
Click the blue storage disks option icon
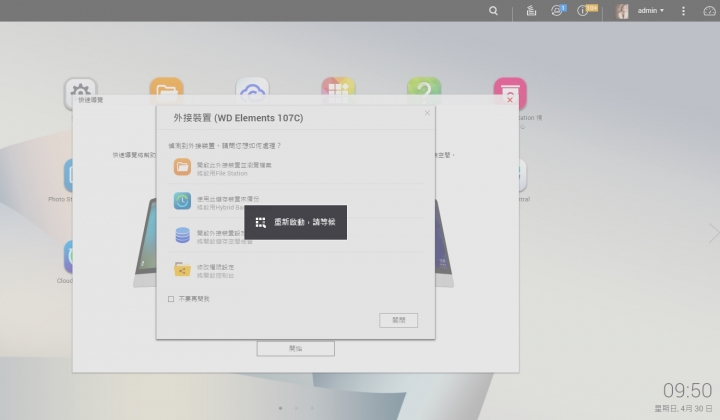[182, 235]
